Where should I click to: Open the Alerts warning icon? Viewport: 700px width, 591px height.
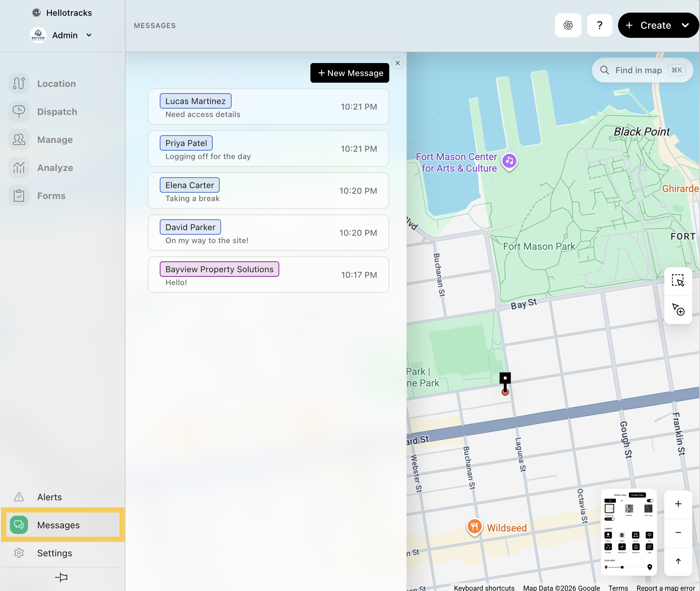(x=19, y=497)
